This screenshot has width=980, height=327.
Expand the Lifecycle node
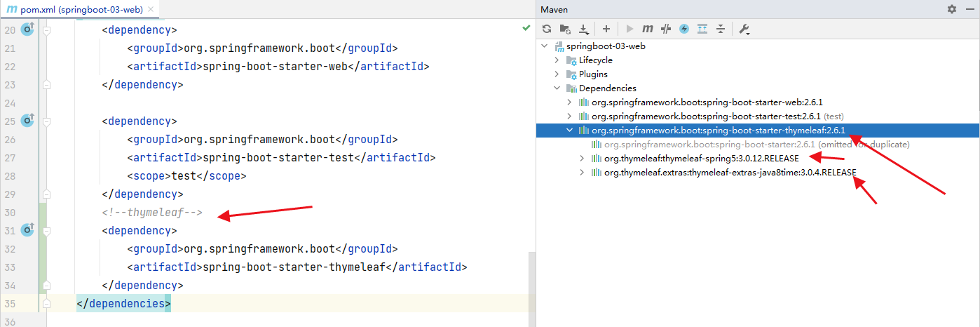pyautogui.click(x=557, y=60)
